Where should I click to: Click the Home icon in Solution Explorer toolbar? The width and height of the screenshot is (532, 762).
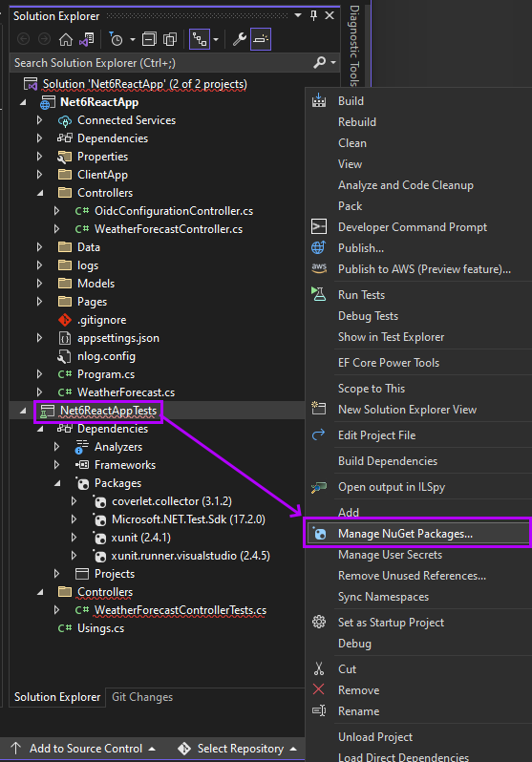pos(66,39)
